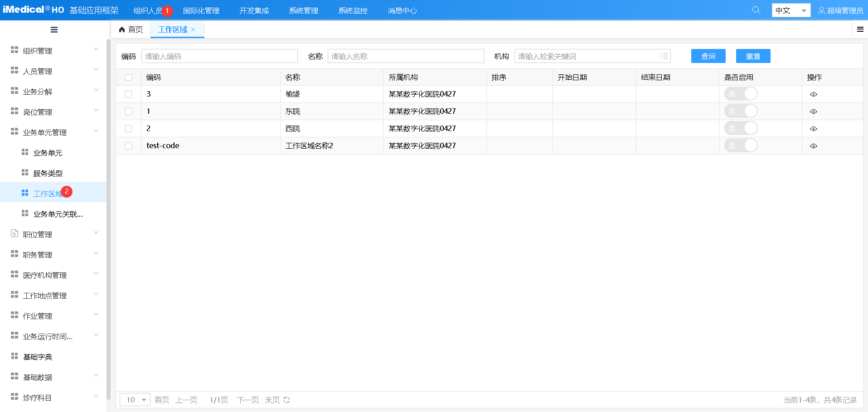Click the eye icon on the test-code row
Screen dimensions: 868x412
coord(814,145)
